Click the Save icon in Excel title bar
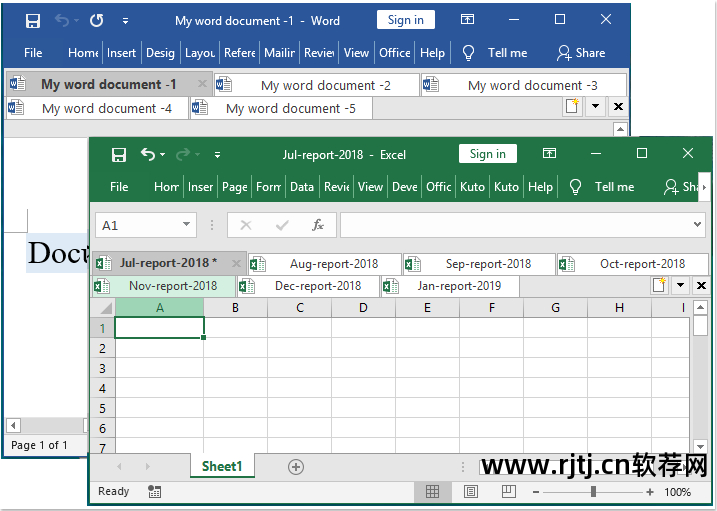The height and width of the screenshot is (511, 717). tap(119, 155)
